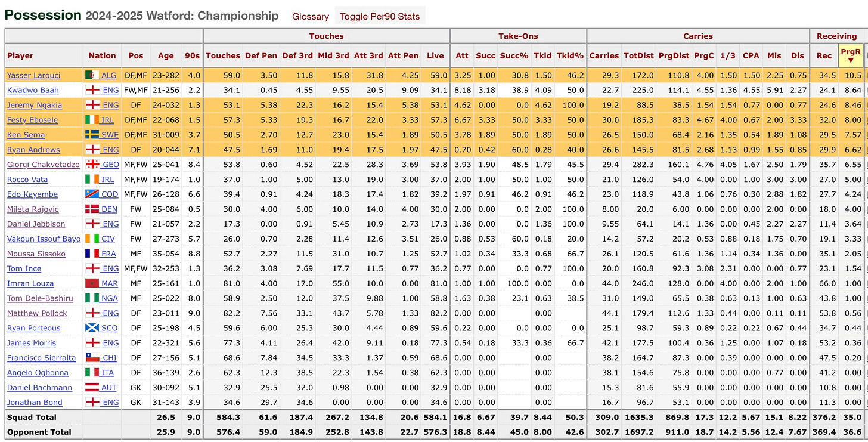Click Georgia flag in Chakvetadze row

click(93, 165)
